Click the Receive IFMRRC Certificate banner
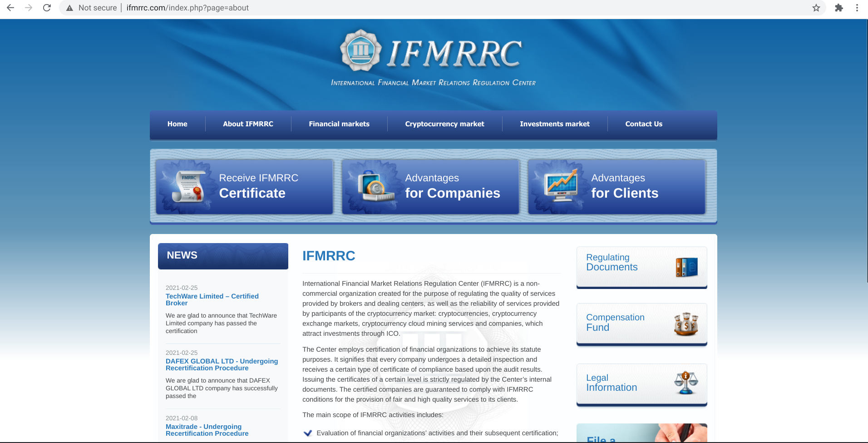The height and width of the screenshot is (443, 868). pyautogui.click(x=244, y=187)
